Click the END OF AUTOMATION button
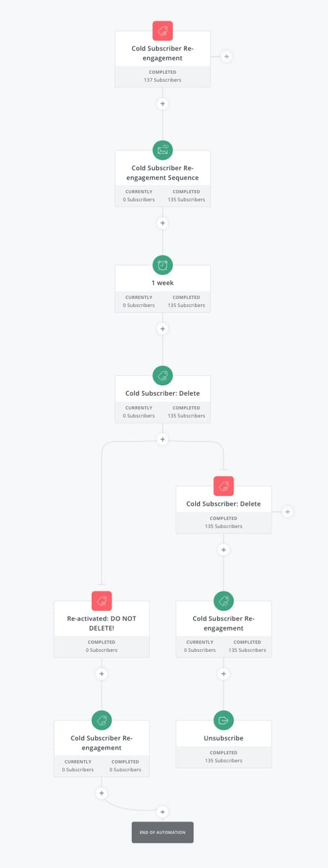Viewport: 328px width, 868px height. coord(162,832)
